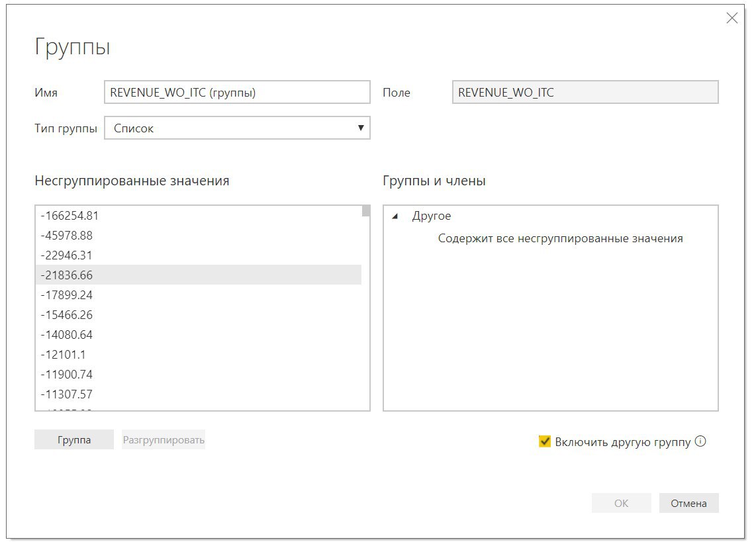Select value -45978.88 in ungrouped list
Screen dimensions: 756x542
pos(67,236)
